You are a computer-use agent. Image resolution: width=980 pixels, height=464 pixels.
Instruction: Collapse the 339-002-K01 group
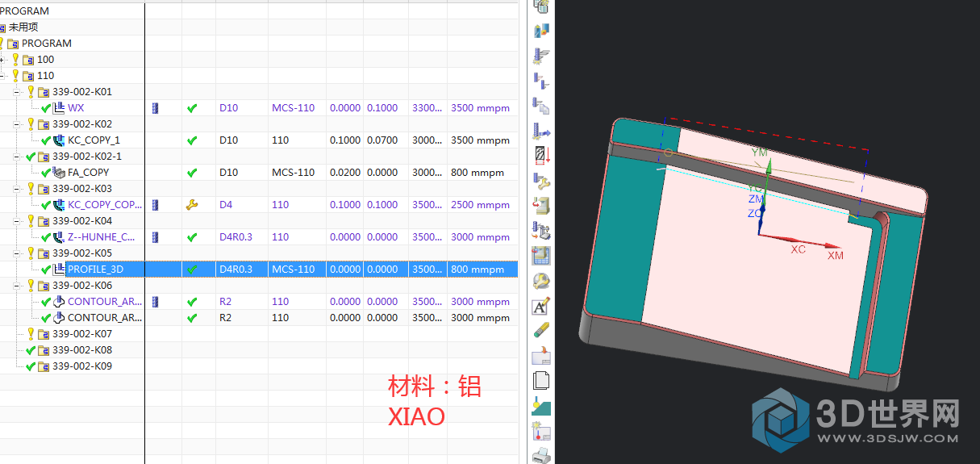coord(17,92)
